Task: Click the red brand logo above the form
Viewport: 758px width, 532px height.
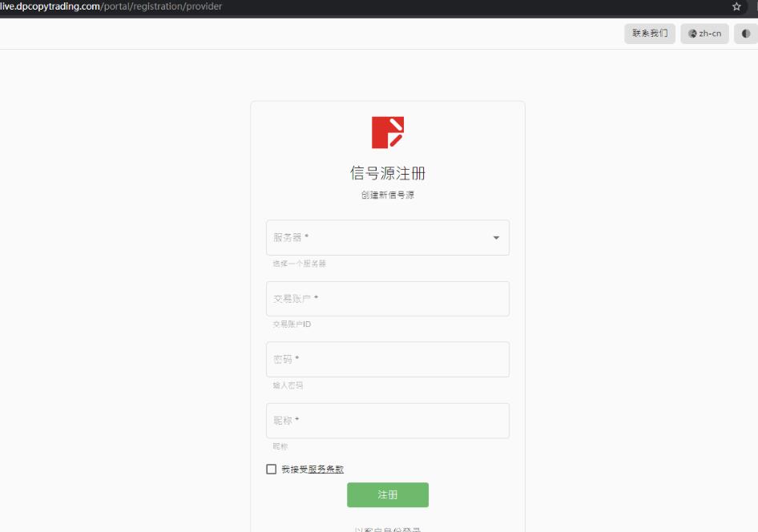Action: coord(388,132)
